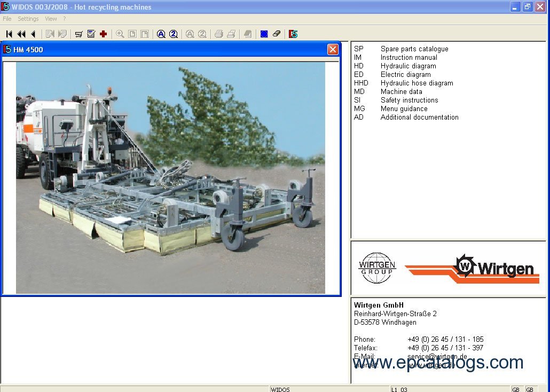Jump to first page with the leftmost arrow
Screen dimensions: 550x392
(x=9, y=34)
